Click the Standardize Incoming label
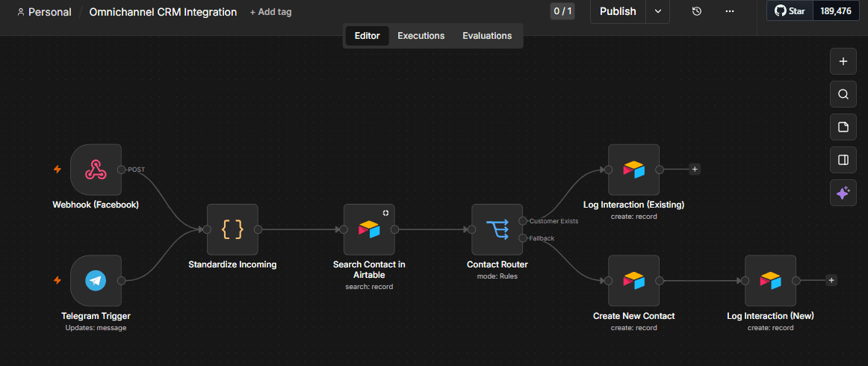 click(x=232, y=264)
